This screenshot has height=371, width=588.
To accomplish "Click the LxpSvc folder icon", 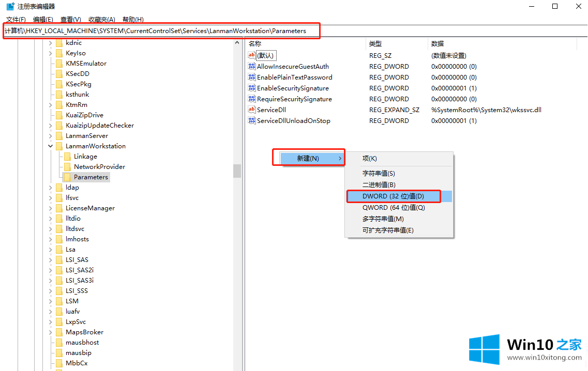I will (x=59, y=322).
